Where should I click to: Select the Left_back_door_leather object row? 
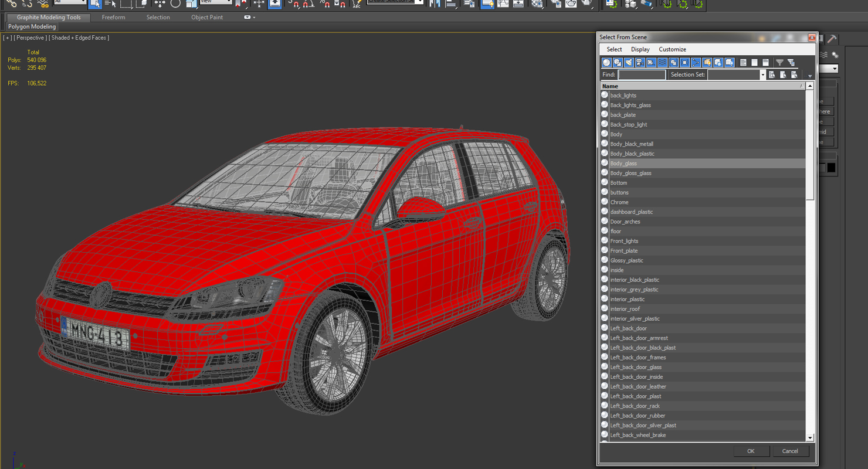[x=703, y=386]
